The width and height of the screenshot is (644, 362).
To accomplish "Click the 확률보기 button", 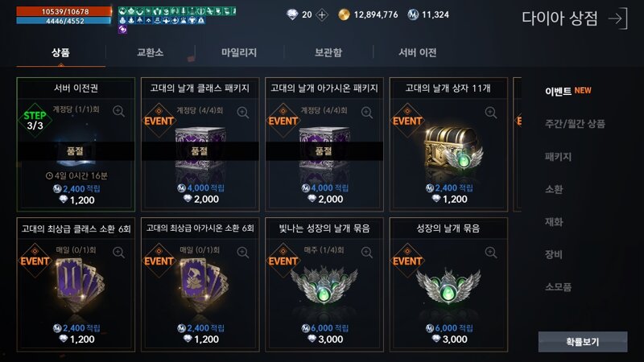I will point(583,341).
